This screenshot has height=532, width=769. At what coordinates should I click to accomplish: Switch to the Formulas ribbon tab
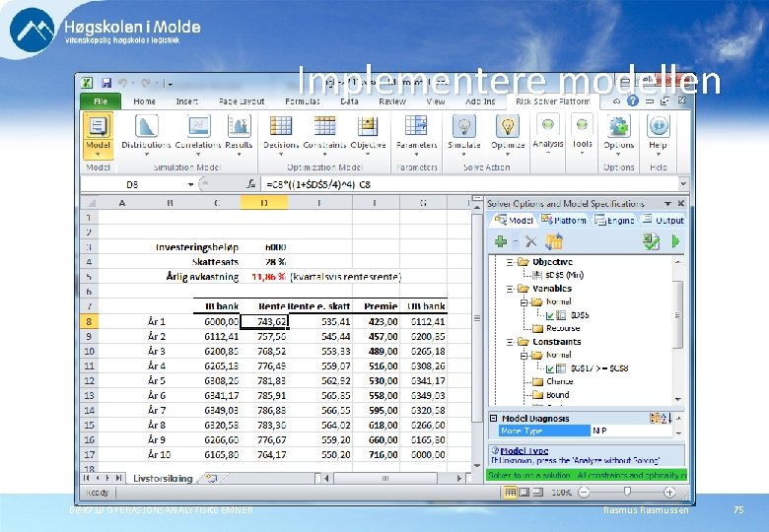302,101
